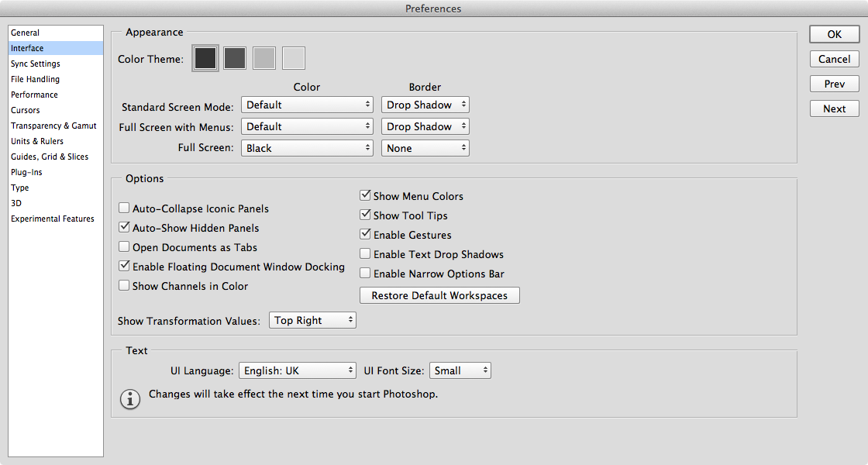Expand Full Screen border dropdown showing None
868x465 pixels.
pos(425,148)
